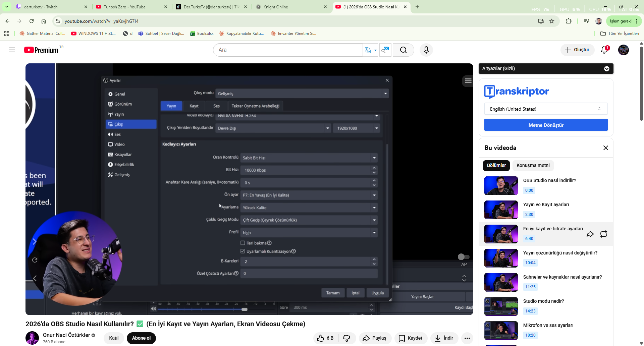
Task: Open 'Onur Naci Öztürkler' channel link
Action: (x=66, y=335)
